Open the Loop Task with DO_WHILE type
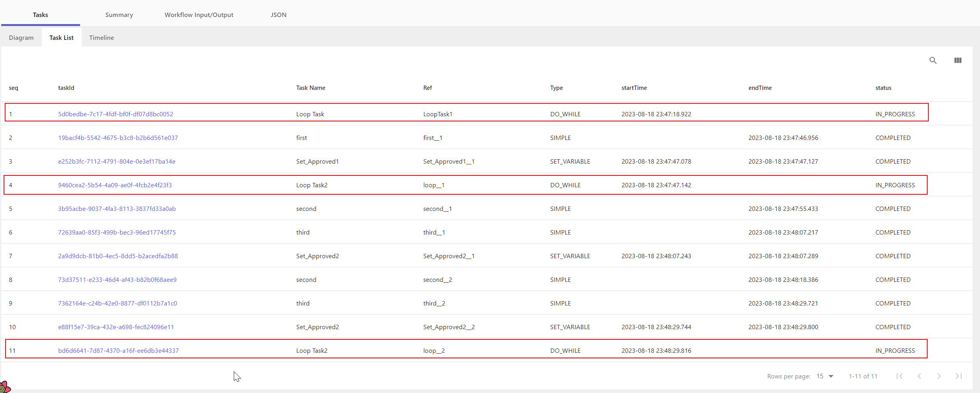The height and width of the screenshot is (393, 980). click(116, 114)
